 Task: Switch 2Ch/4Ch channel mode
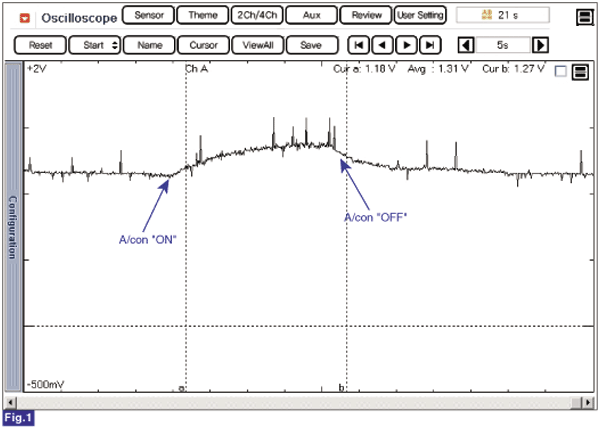pos(257,15)
